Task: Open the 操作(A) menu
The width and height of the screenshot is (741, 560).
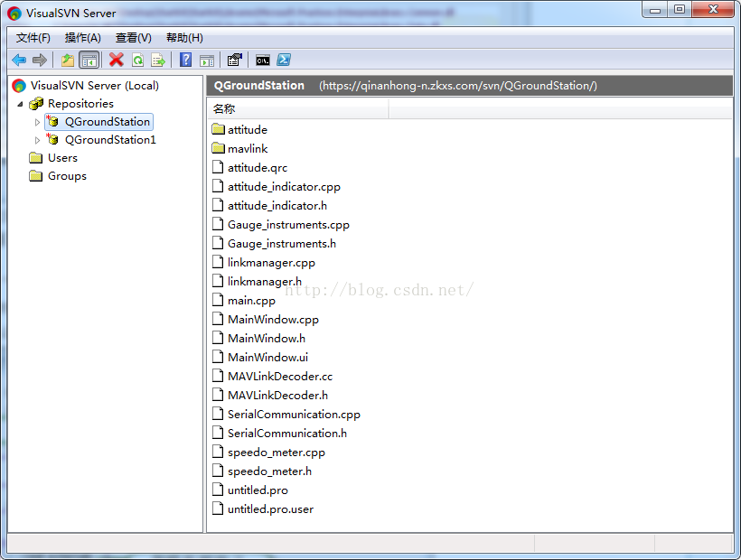Action: pyautogui.click(x=83, y=38)
